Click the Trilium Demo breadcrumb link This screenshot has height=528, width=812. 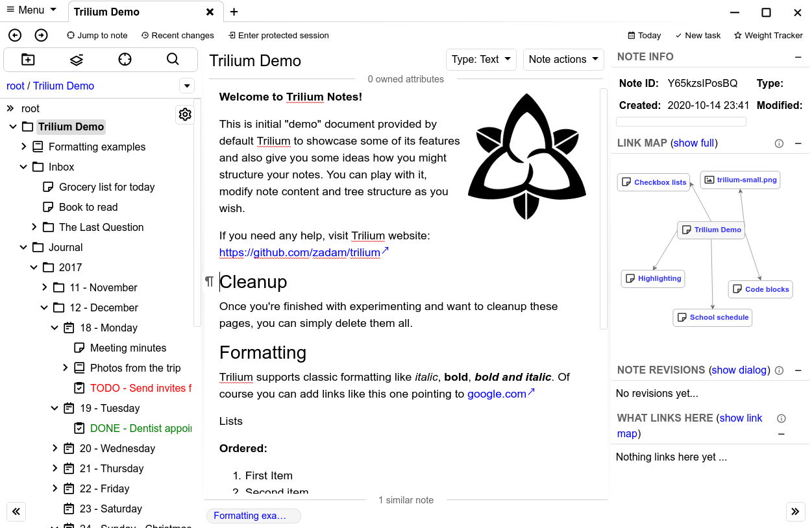click(x=64, y=86)
